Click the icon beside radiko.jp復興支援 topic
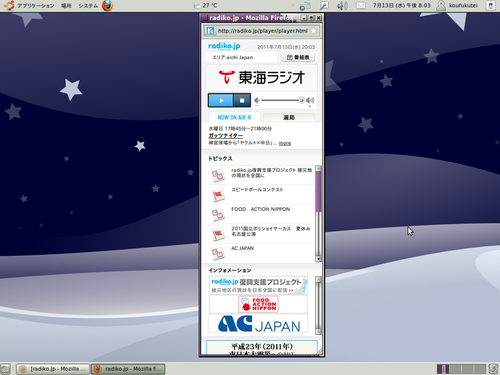This screenshot has height=375, width=500. [218, 176]
